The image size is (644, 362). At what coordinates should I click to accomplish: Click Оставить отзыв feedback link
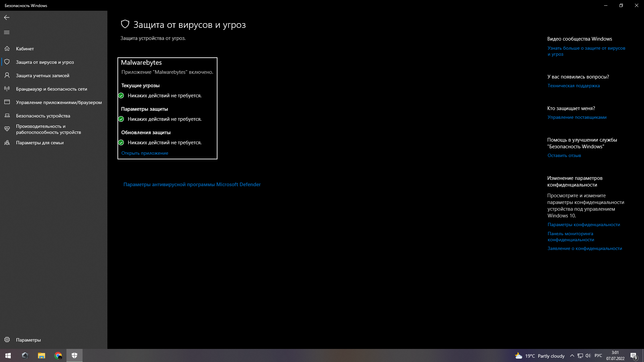564,155
